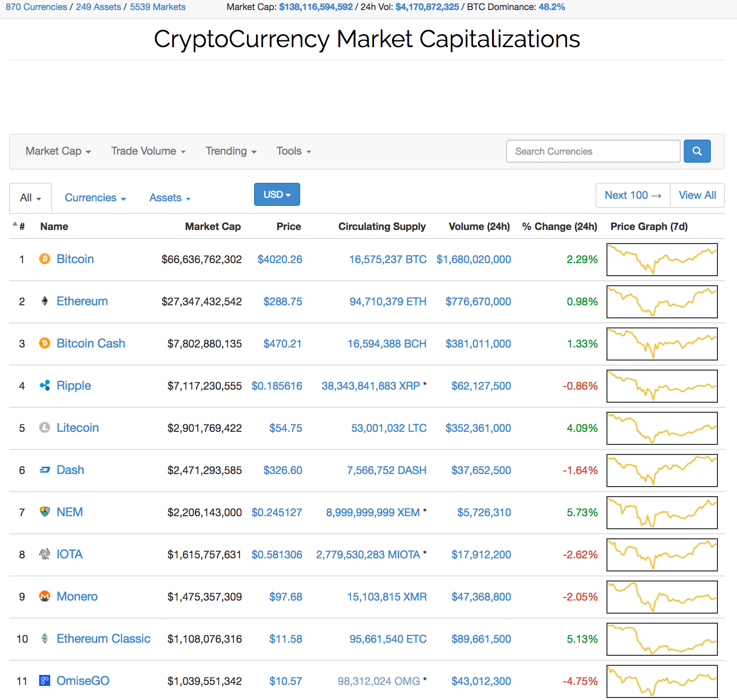Click NEM supply 8,999,999,999 XEM
737x700 pixels.
(x=373, y=513)
